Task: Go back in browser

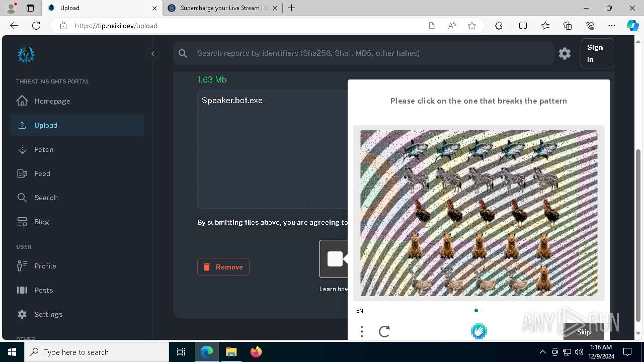Action: tap(14, 26)
